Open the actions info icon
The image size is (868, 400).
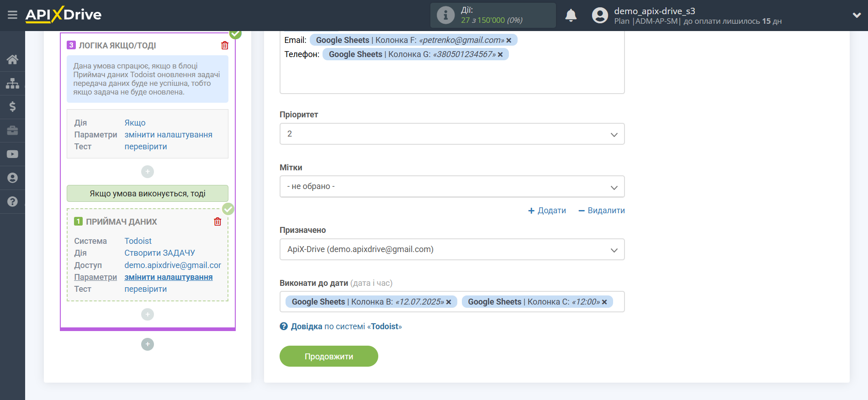445,15
